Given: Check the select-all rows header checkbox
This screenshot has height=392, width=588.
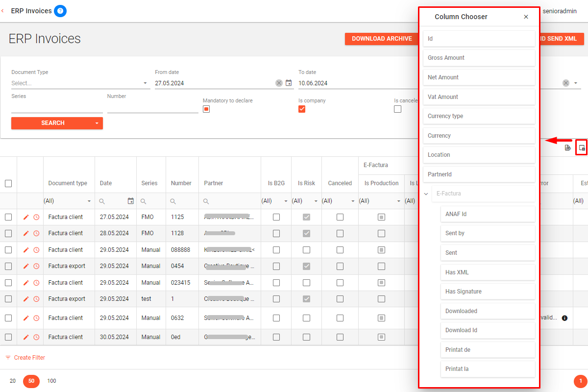Looking at the screenshot, I should pyautogui.click(x=8, y=183).
